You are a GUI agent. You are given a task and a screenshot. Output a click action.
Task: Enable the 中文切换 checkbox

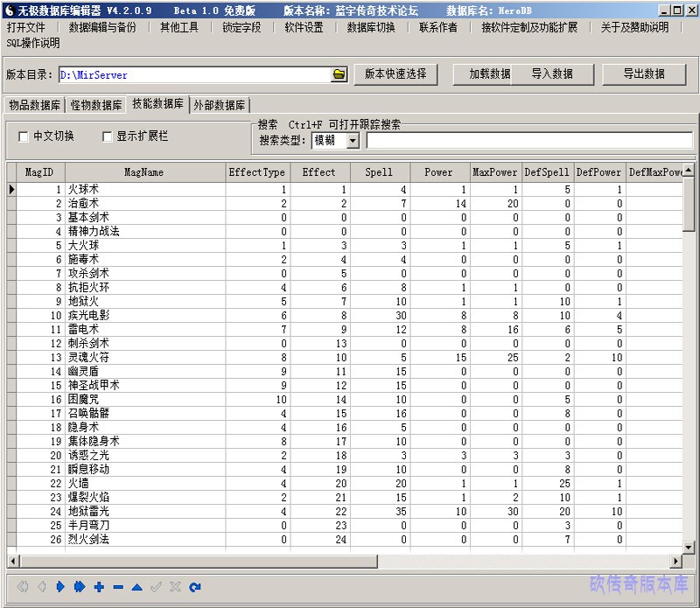click(x=24, y=136)
